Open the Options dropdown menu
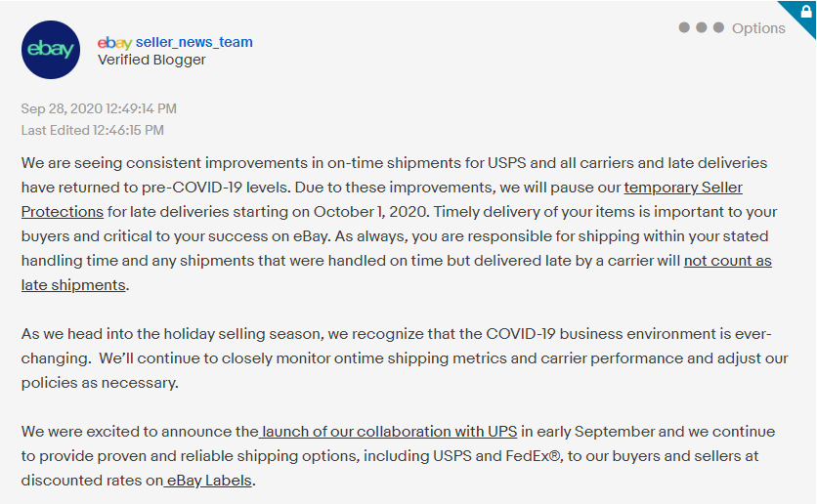This screenshot has height=504, width=817. coord(757,28)
